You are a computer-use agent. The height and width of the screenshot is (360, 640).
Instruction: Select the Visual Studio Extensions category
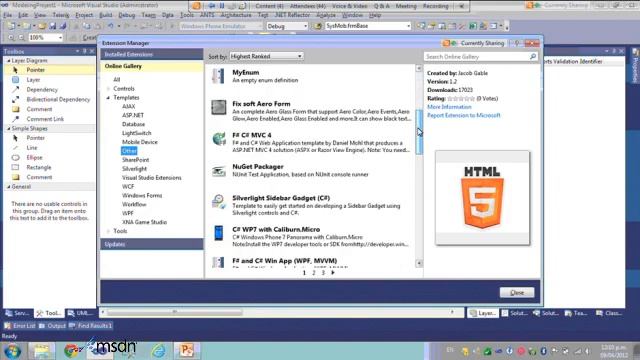(x=151, y=178)
